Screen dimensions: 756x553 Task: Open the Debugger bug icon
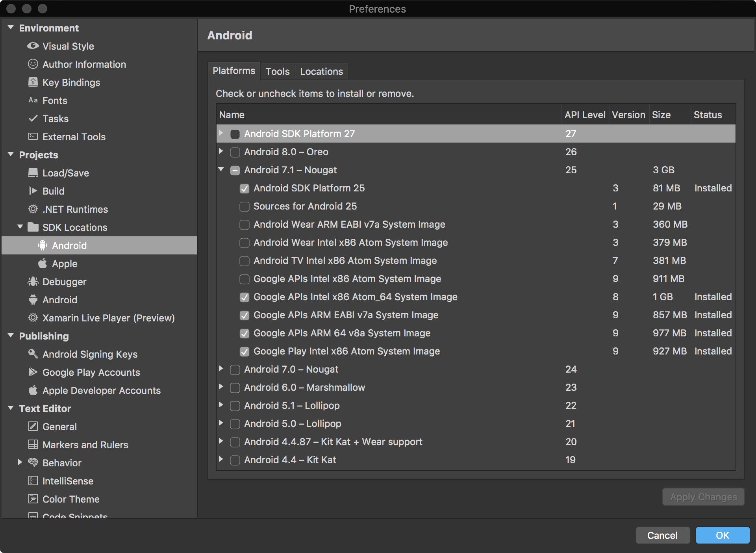click(33, 282)
